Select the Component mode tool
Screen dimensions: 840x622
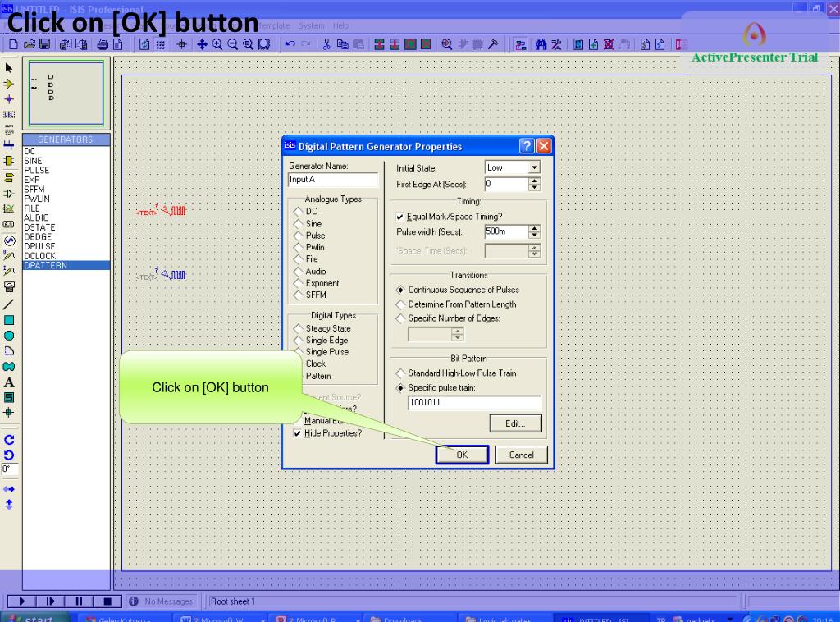click(9, 84)
